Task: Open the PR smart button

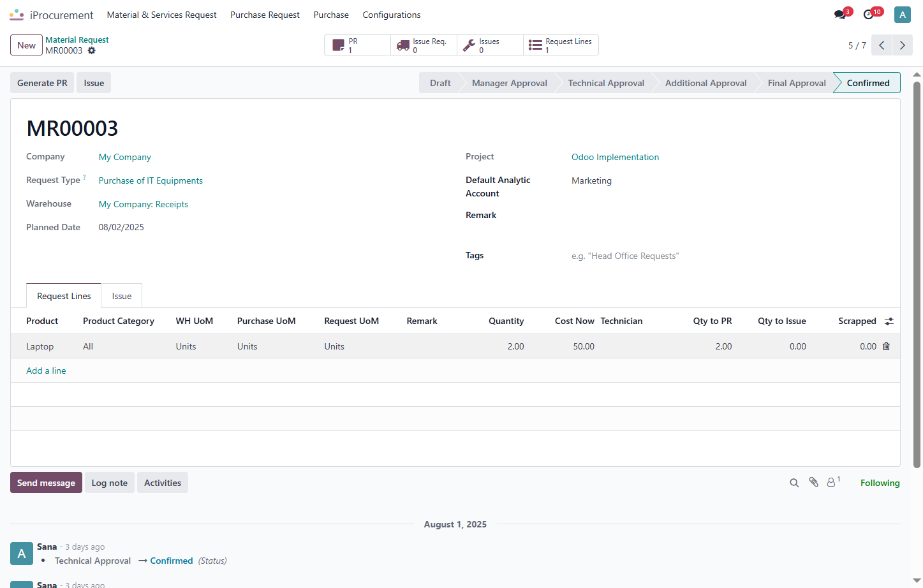Action: coord(358,45)
